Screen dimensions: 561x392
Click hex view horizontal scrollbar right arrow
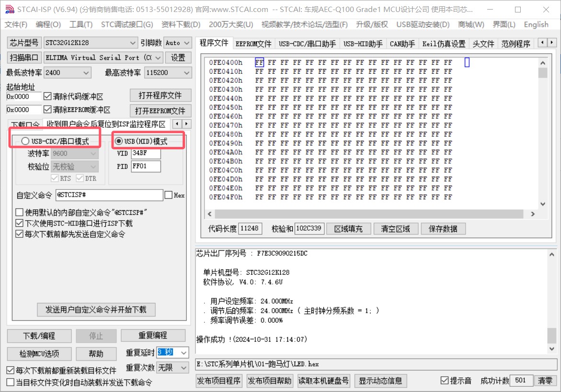click(x=533, y=213)
